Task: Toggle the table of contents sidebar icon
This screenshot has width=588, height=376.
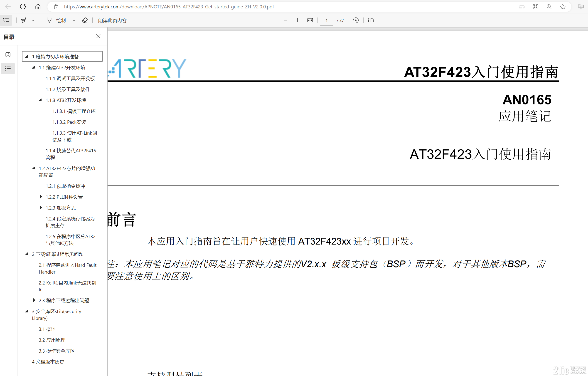Action: click(6, 20)
